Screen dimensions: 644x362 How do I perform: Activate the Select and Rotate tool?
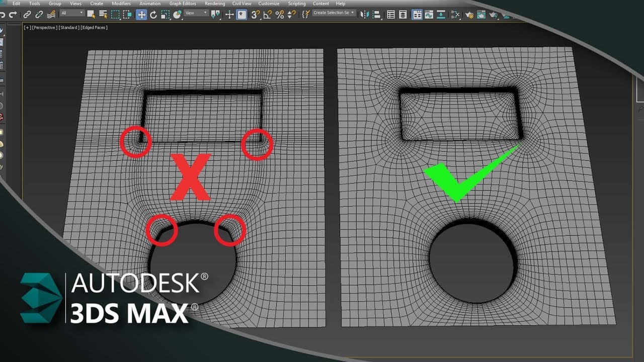pos(153,15)
